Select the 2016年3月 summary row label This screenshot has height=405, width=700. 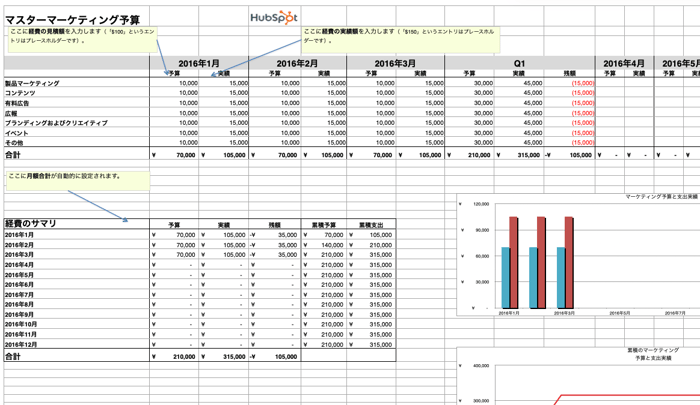19,255
